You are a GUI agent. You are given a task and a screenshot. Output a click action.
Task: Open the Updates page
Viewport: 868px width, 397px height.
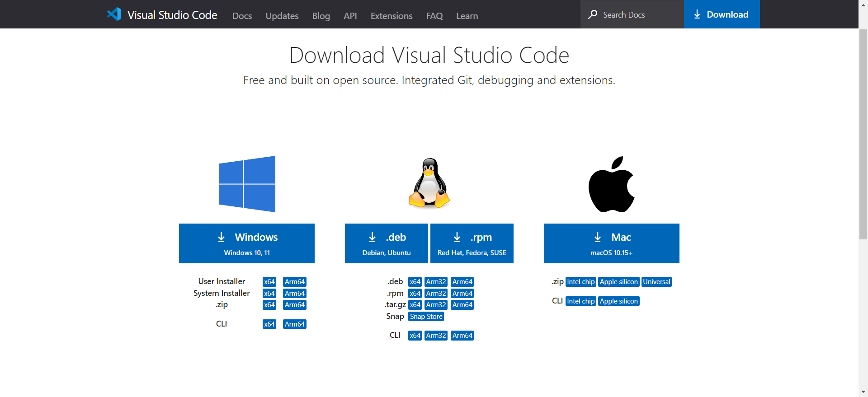click(x=282, y=16)
